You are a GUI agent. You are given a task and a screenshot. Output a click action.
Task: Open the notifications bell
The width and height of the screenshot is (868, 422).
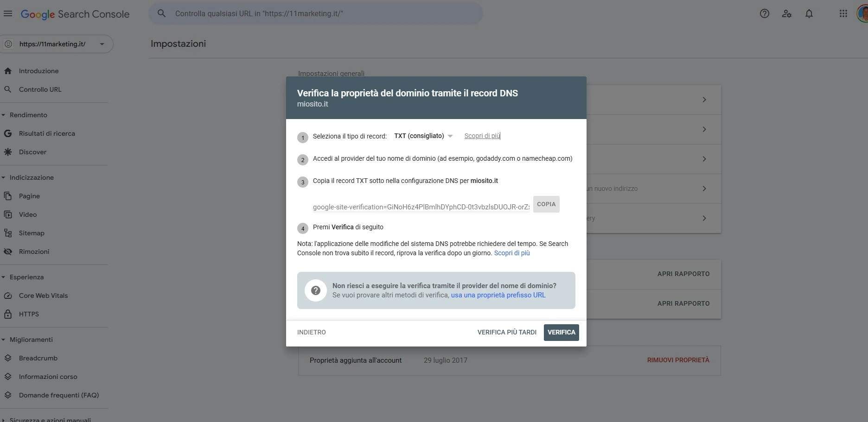809,13
